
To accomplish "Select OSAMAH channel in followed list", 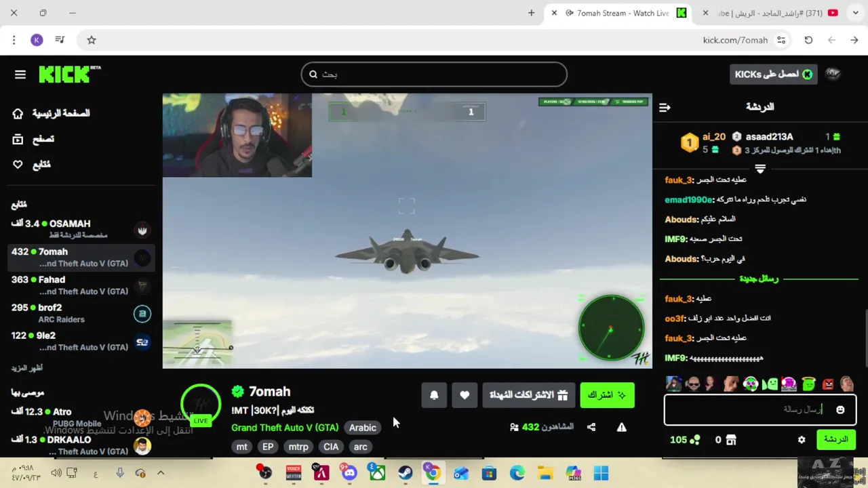I will [81, 228].
